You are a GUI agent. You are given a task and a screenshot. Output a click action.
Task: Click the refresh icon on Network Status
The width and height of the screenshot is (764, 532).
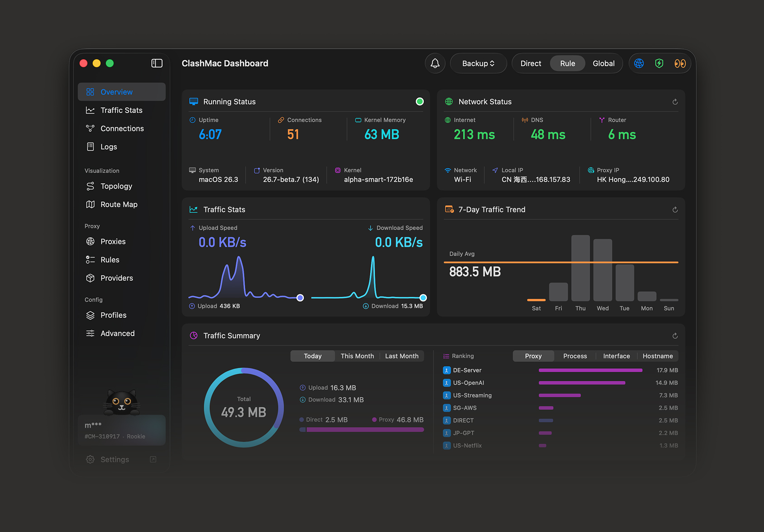(675, 102)
